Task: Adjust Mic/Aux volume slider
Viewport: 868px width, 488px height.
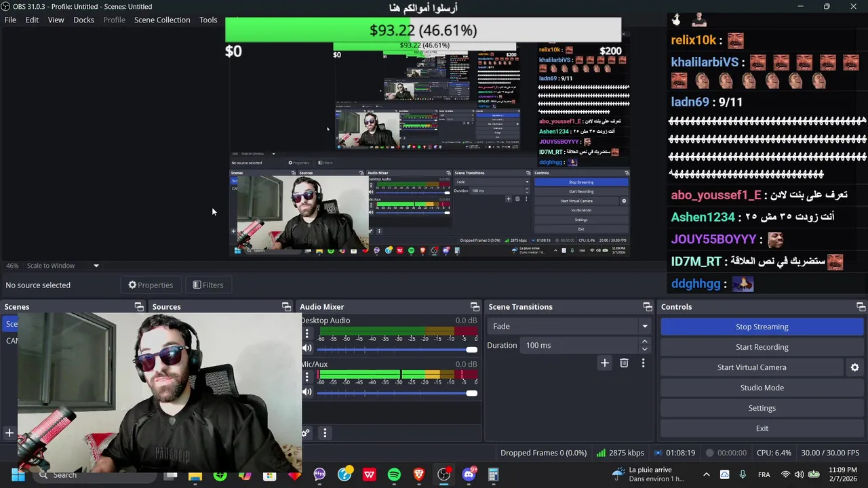Action: pos(397,392)
